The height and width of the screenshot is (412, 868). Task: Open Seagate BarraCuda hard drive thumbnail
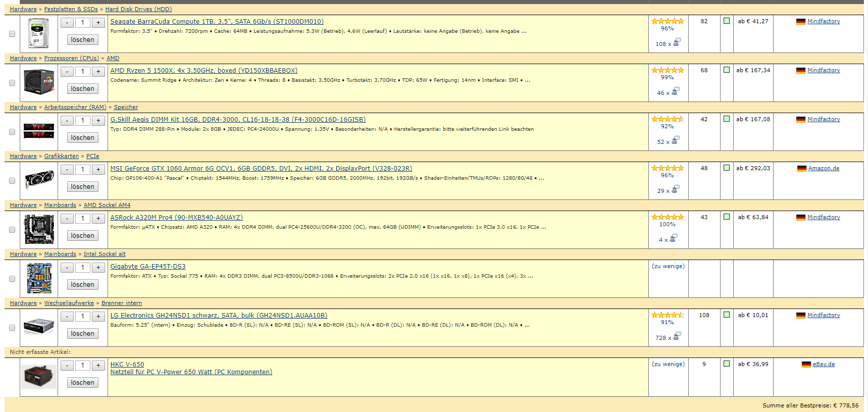pyautogui.click(x=39, y=33)
